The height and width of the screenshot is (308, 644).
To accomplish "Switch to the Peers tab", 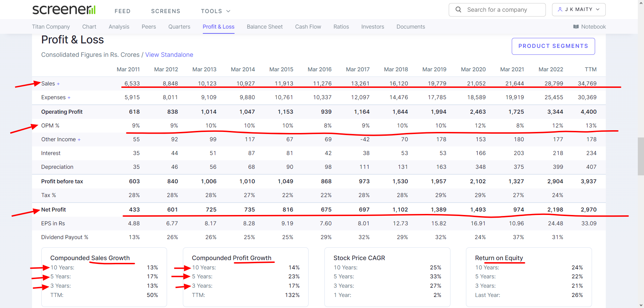I will coord(149,27).
